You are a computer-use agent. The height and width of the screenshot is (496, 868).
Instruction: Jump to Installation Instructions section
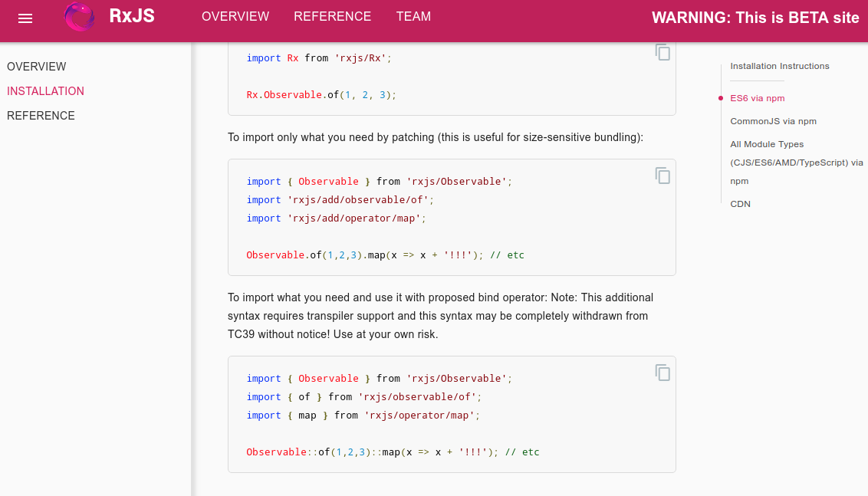[x=780, y=66]
